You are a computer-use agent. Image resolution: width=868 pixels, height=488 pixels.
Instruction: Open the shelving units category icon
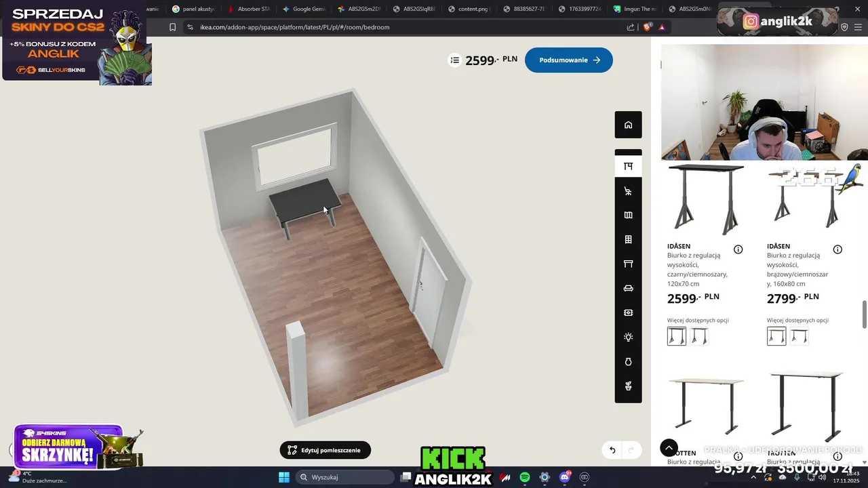(x=628, y=240)
